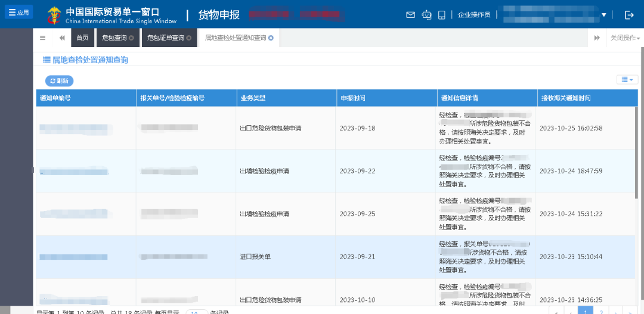Open the column list view dropdown
This screenshot has height=314, width=644.
(x=627, y=79)
